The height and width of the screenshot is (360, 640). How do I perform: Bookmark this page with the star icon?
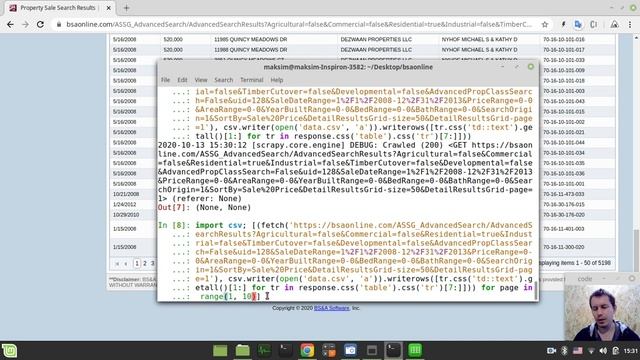click(x=544, y=24)
